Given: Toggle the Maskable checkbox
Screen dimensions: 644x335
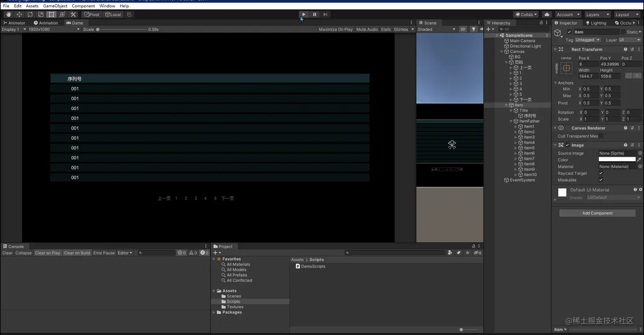Looking at the screenshot, I should pyautogui.click(x=601, y=180).
